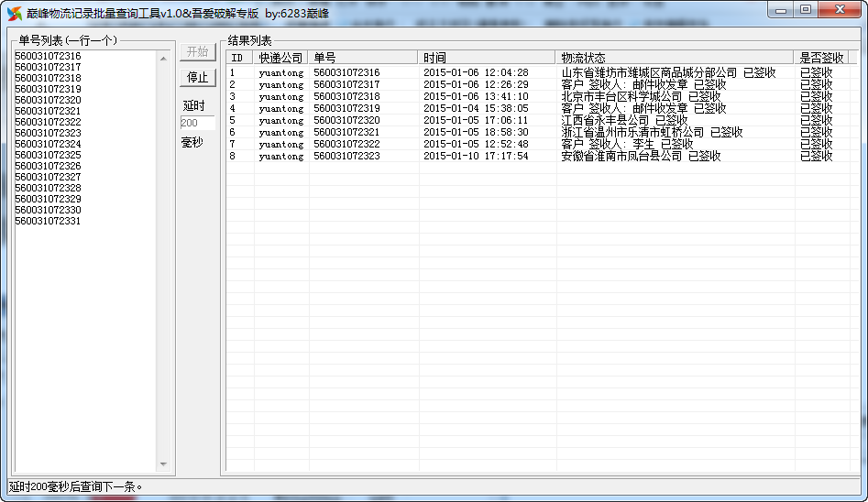Click the 是否签收 column header
Screen dimensions: 868x502
pyautogui.click(x=821, y=58)
